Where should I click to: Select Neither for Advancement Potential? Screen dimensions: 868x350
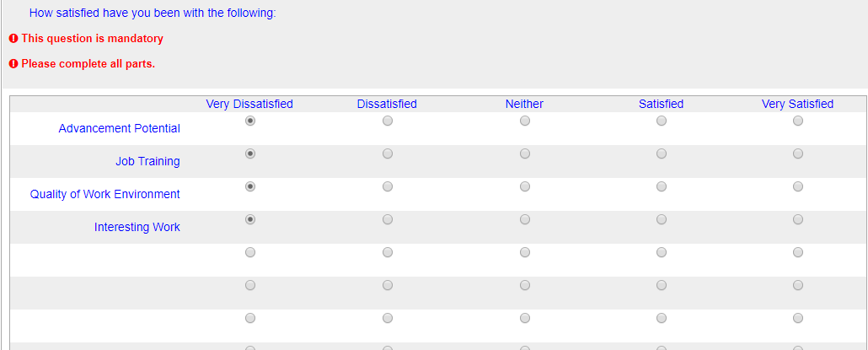coord(525,121)
